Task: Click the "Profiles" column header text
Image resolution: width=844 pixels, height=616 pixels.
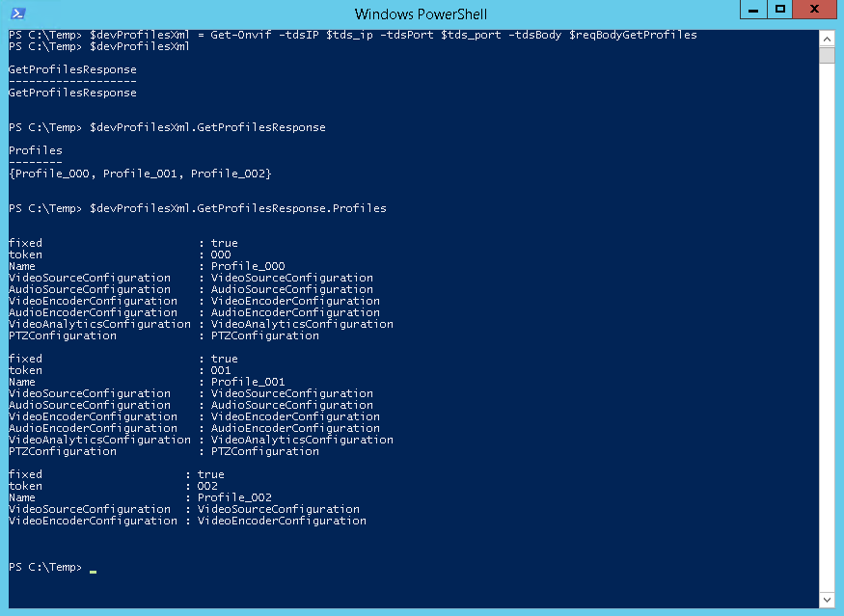Action: click(x=36, y=150)
